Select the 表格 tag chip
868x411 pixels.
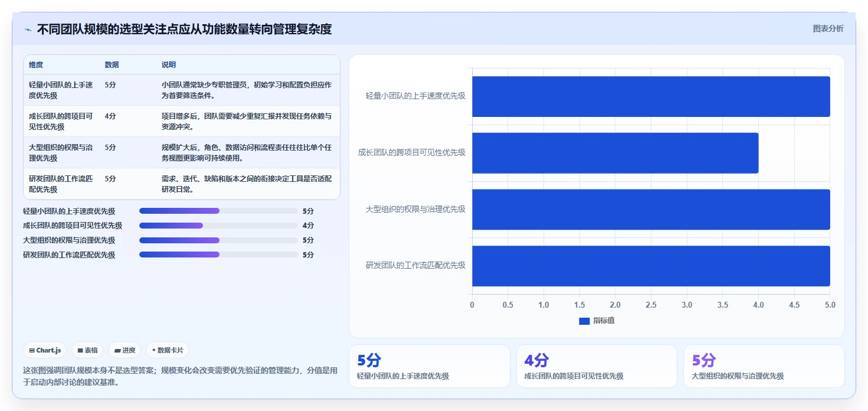pos(87,350)
